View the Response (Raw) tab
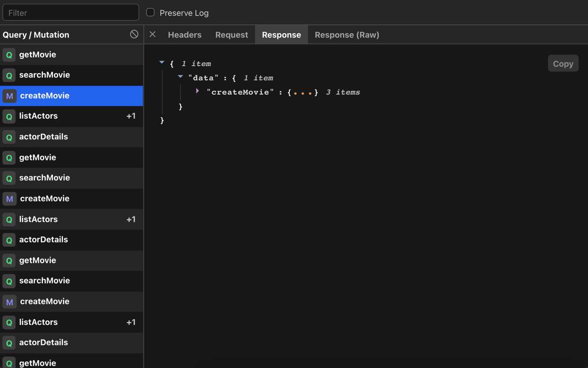 pyautogui.click(x=347, y=34)
